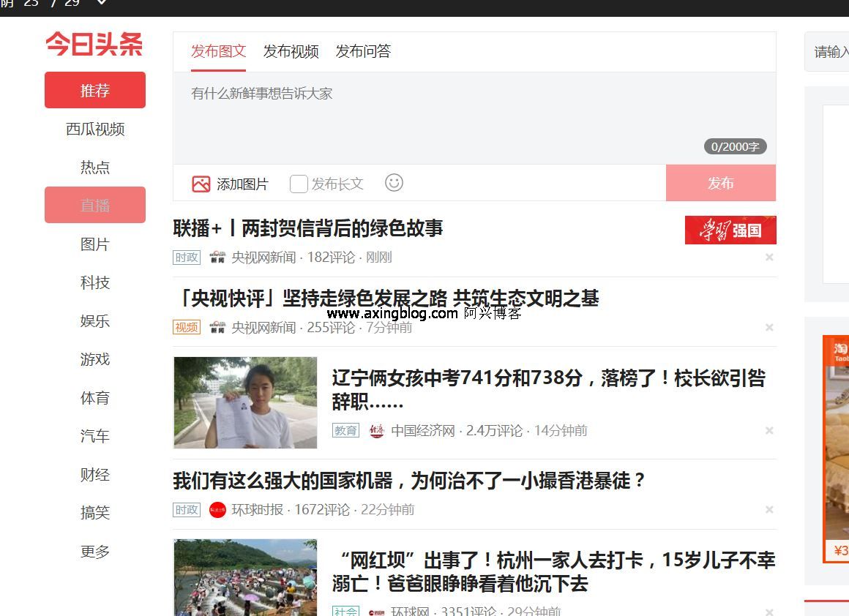849x616 pixels.
Task: Open 财经 channel
Action: pos(94,474)
